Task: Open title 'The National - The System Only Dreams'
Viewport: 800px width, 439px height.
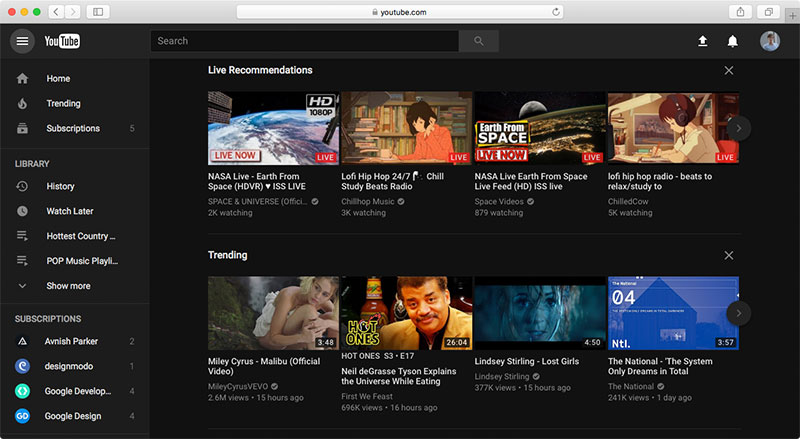Action: coord(660,366)
